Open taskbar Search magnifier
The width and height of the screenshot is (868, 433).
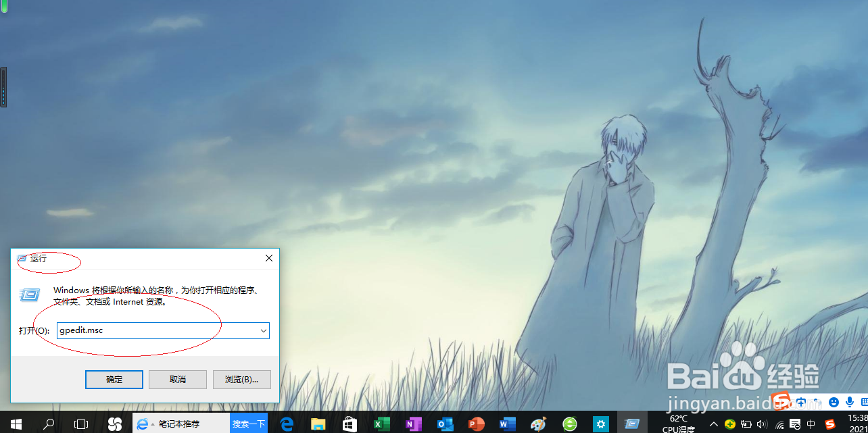[49, 424]
